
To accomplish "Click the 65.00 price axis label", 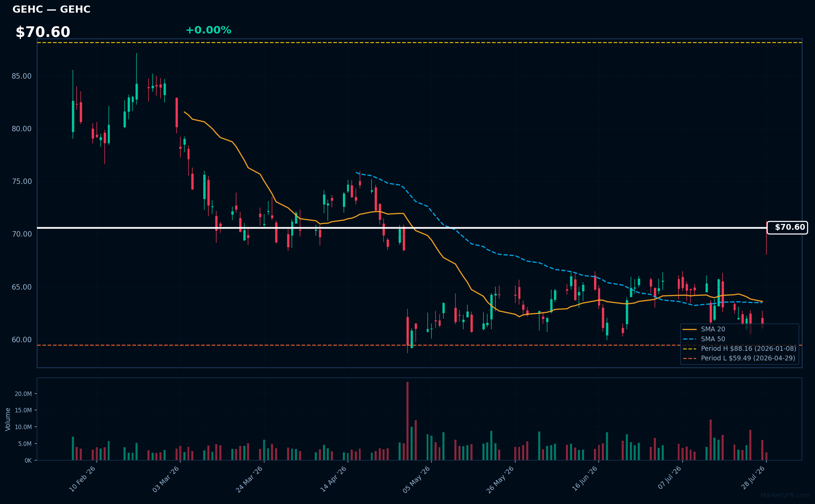I will 22,287.
